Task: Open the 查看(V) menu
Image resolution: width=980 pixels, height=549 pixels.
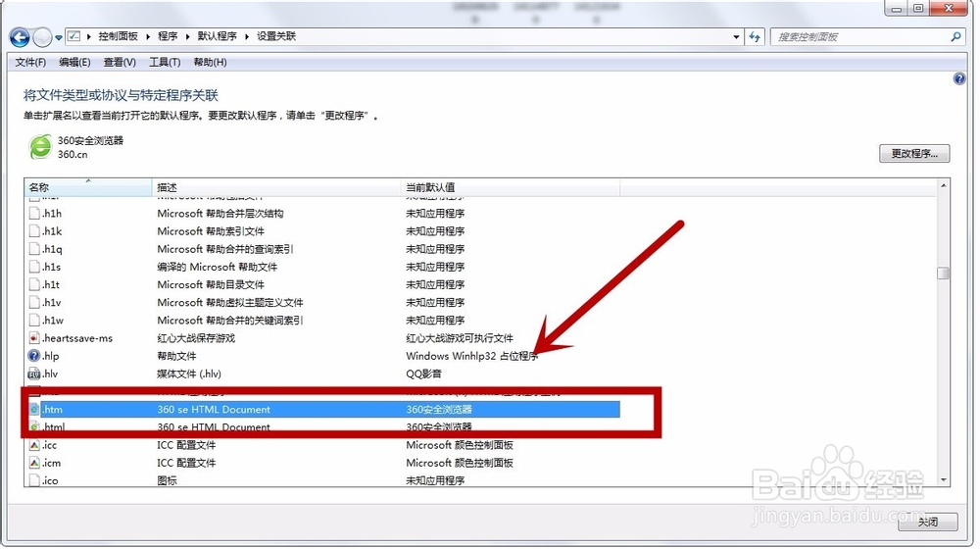Action: 120,62
